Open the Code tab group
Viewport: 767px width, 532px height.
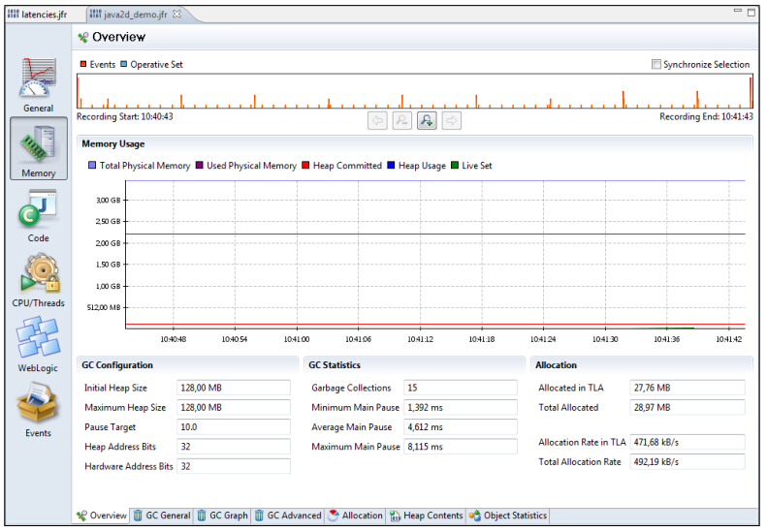[38, 213]
